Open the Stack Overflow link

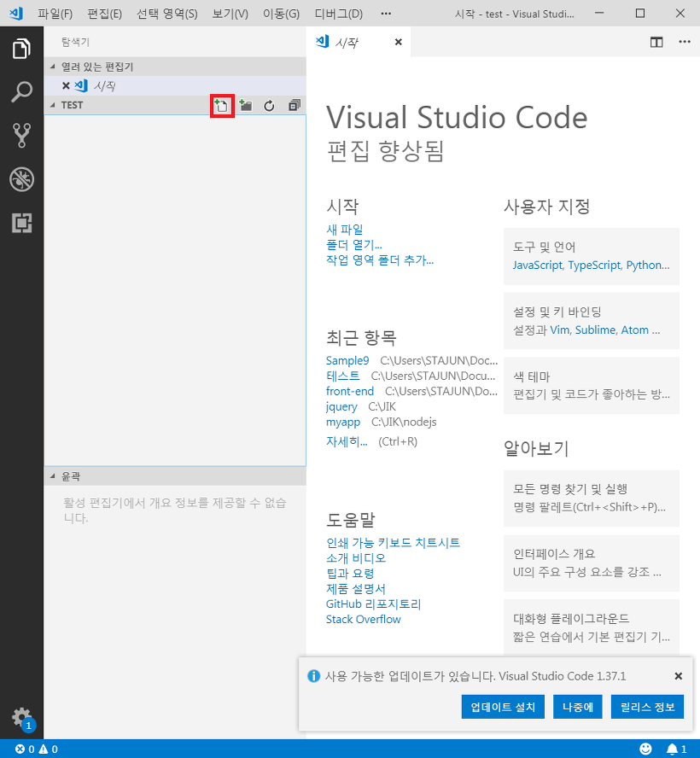click(x=363, y=619)
